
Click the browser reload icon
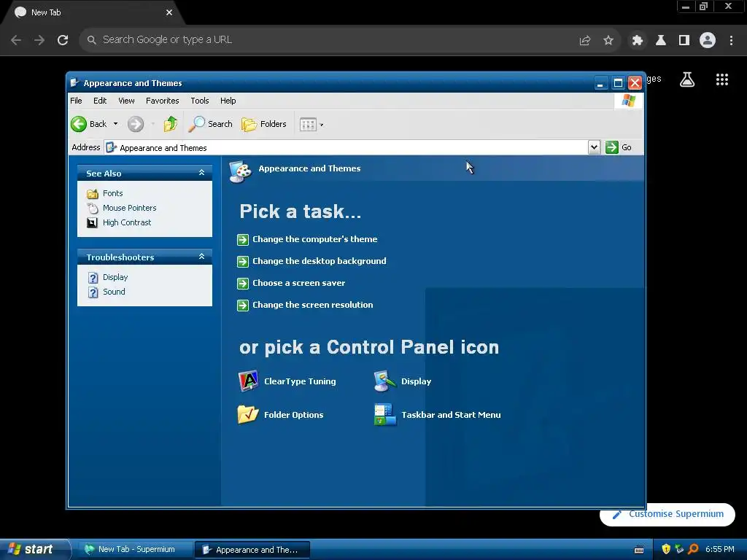pyautogui.click(x=63, y=40)
